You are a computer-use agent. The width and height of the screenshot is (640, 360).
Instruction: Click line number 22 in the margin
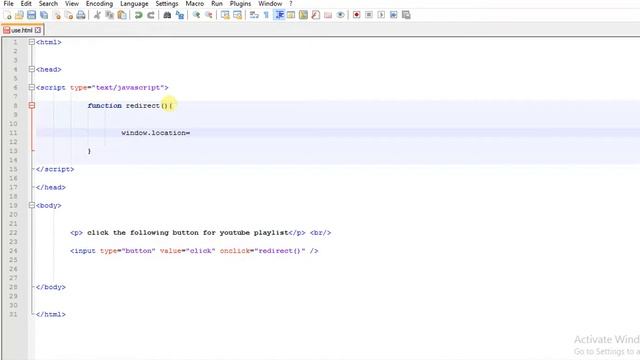pos(13,233)
